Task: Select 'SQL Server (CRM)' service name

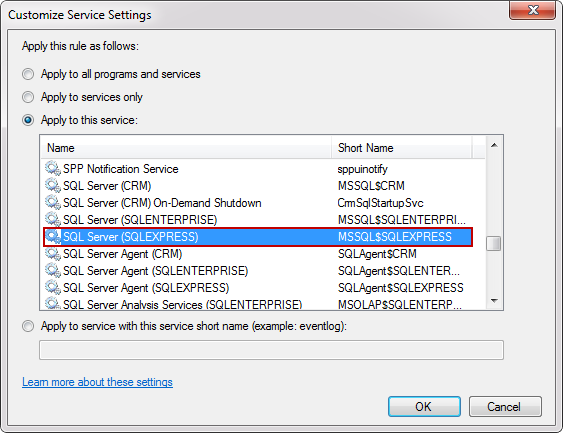Action: tap(107, 186)
